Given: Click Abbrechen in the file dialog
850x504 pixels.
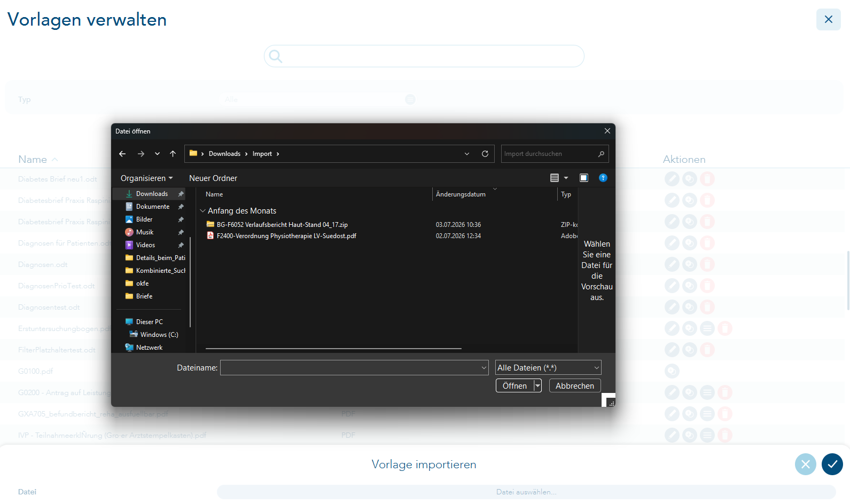Looking at the screenshot, I should (575, 385).
